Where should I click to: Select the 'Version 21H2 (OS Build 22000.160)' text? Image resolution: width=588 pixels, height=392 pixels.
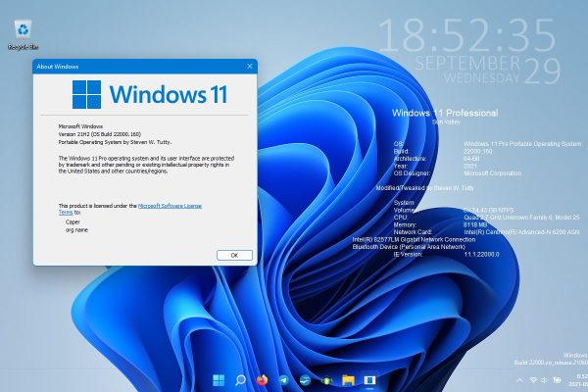click(x=100, y=134)
